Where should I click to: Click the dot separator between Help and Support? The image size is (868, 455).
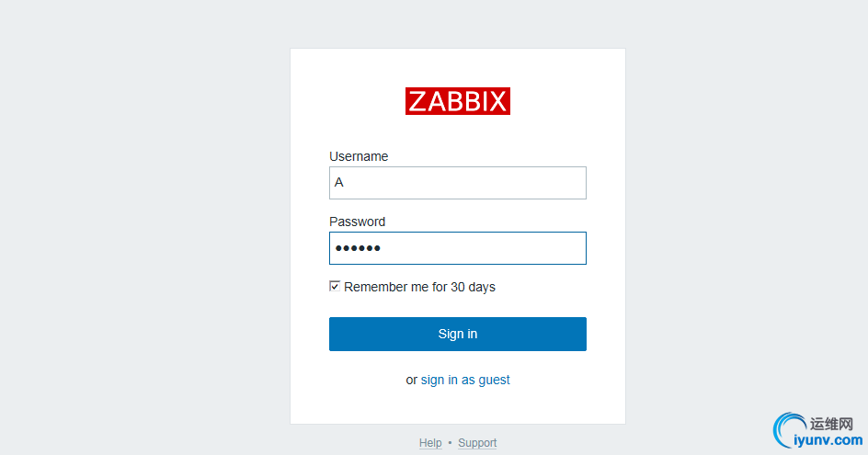click(x=450, y=443)
